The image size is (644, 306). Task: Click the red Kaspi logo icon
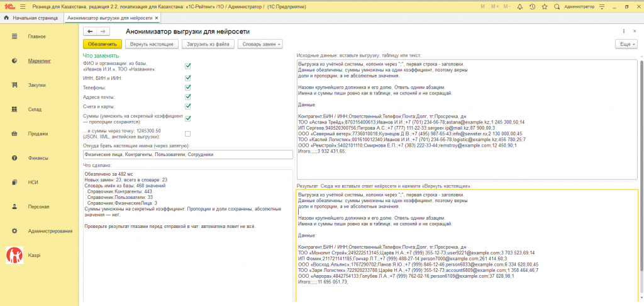[14, 255]
